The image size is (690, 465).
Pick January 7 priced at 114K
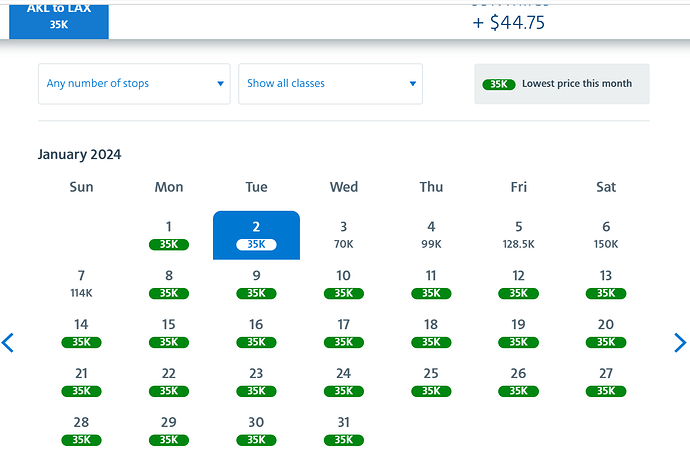(81, 283)
